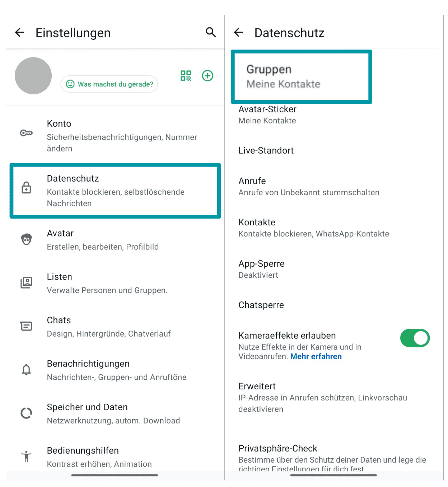Click the Speicher und Daten circle icon
The height and width of the screenshot is (487, 448).
click(26, 413)
